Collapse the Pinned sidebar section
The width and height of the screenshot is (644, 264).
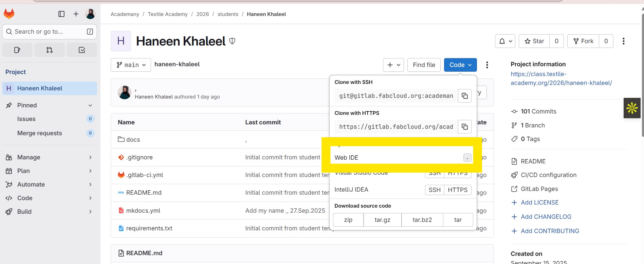click(90, 105)
